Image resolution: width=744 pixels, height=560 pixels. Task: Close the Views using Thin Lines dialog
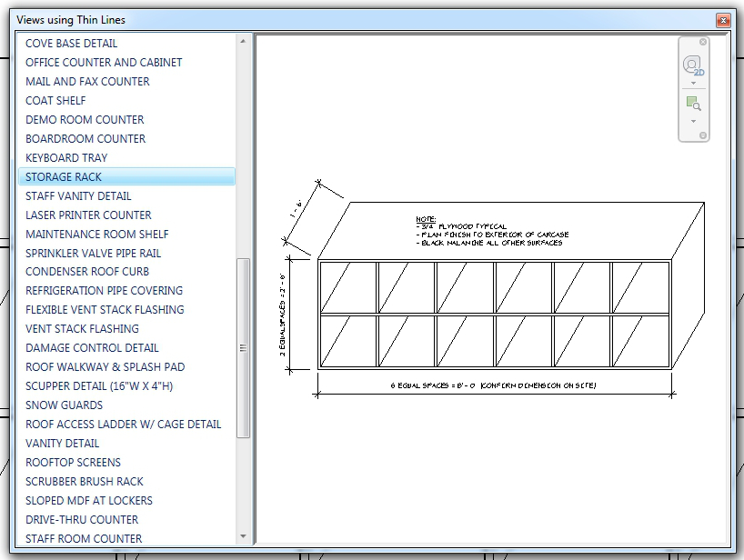(x=723, y=20)
